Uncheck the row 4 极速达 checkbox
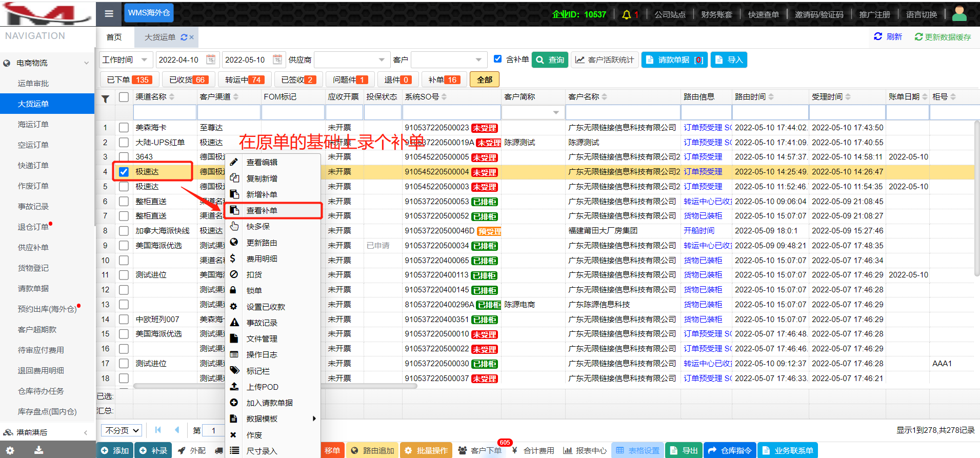Image resolution: width=980 pixels, height=458 pixels. point(124,172)
